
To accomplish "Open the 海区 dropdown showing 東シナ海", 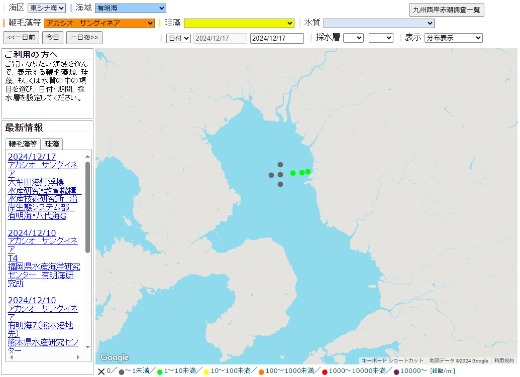I will click(46, 8).
